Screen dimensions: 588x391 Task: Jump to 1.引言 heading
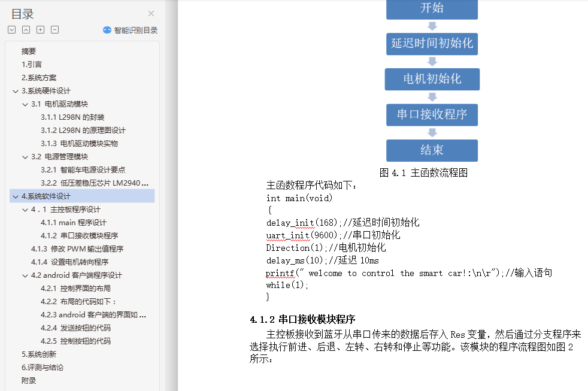point(32,65)
